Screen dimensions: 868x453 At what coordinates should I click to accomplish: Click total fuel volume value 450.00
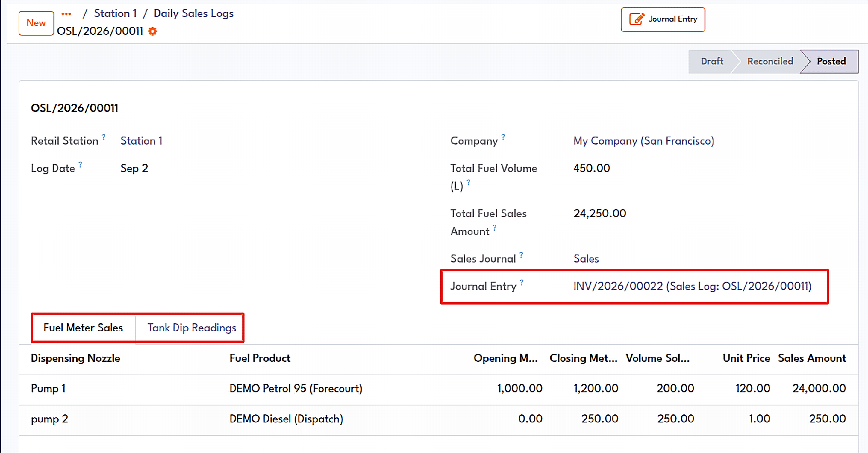pyautogui.click(x=592, y=168)
